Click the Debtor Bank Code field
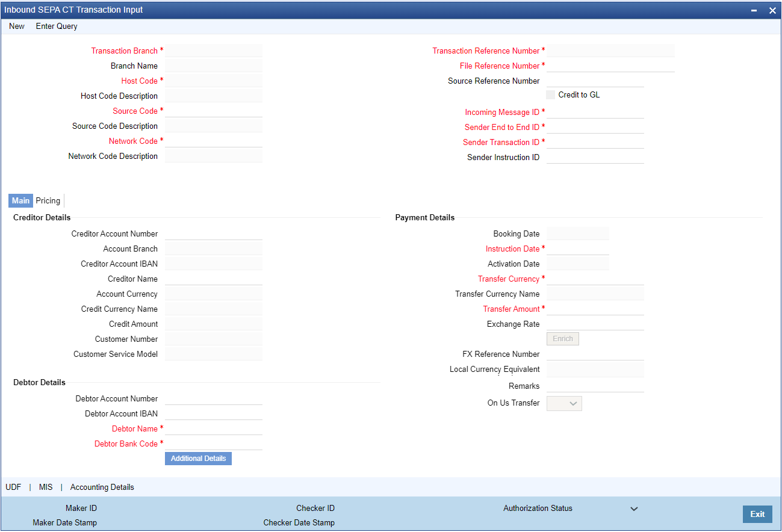The image size is (782, 532). [214, 444]
